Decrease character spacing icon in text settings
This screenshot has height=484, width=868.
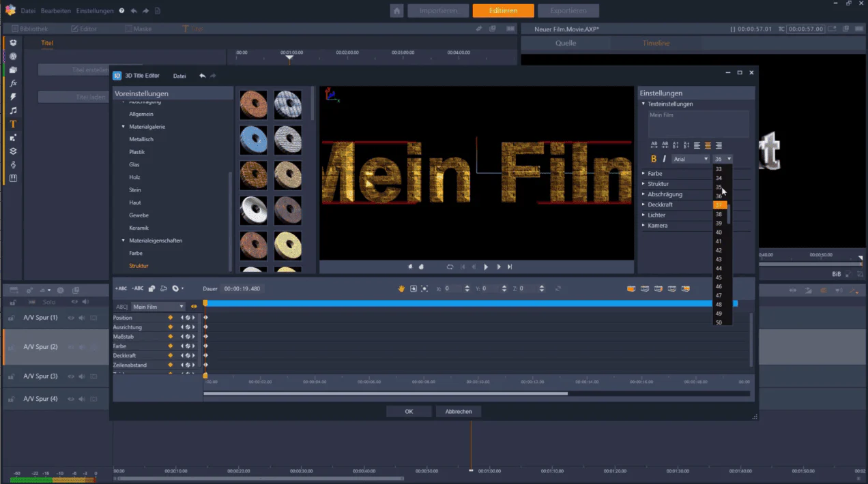click(665, 145)
